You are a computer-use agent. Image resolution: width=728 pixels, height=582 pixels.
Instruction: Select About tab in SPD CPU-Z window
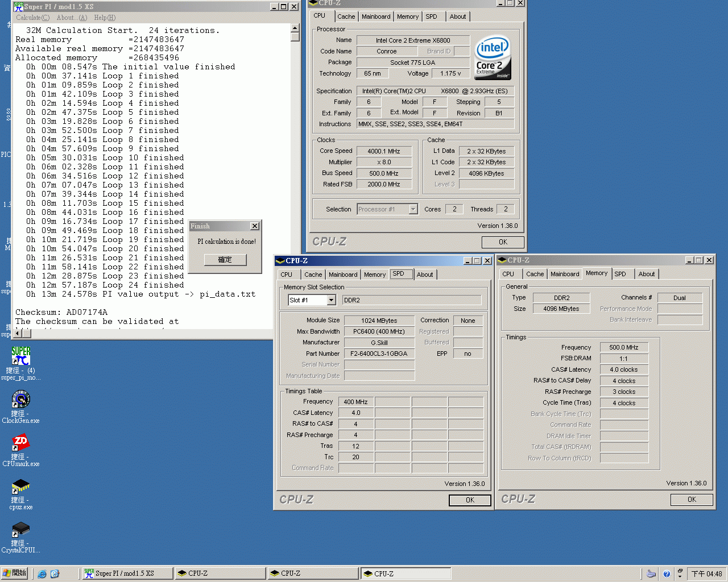click(425, 275)
